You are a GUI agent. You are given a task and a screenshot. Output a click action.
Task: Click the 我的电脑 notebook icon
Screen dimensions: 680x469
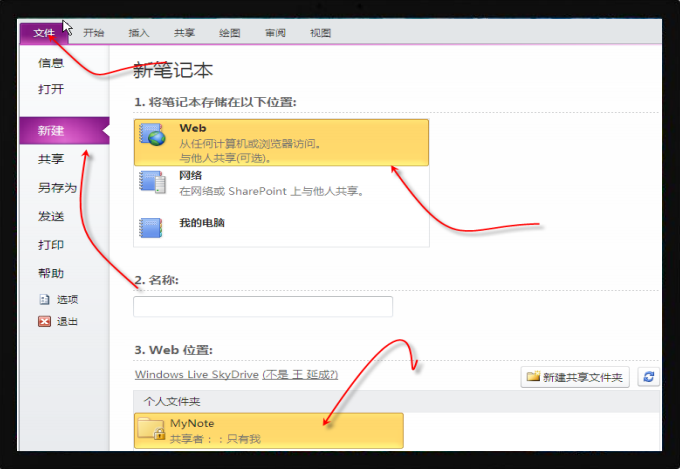coord(150,228)
